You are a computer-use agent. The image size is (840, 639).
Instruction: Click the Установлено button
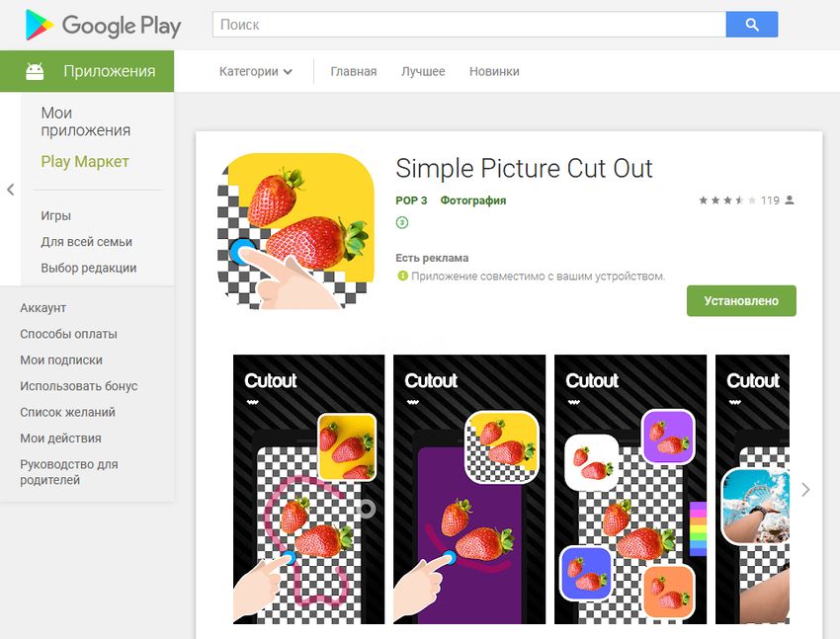741,301
